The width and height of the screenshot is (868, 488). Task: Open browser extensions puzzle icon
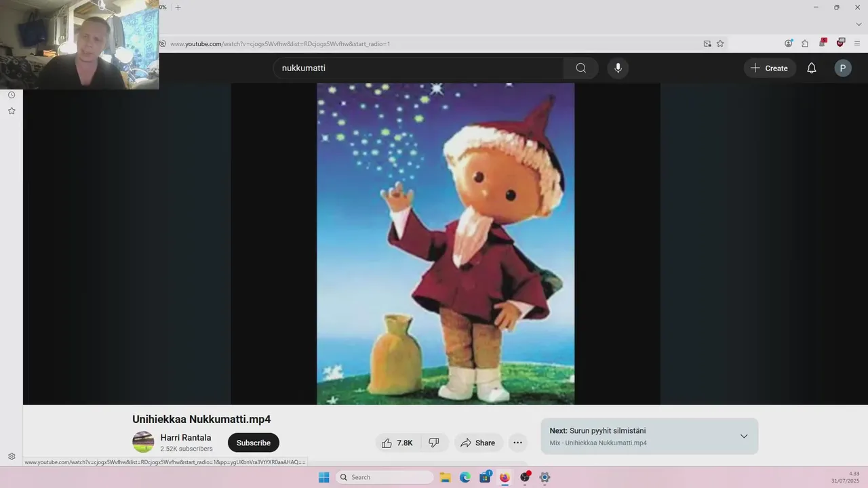(805, 43)
